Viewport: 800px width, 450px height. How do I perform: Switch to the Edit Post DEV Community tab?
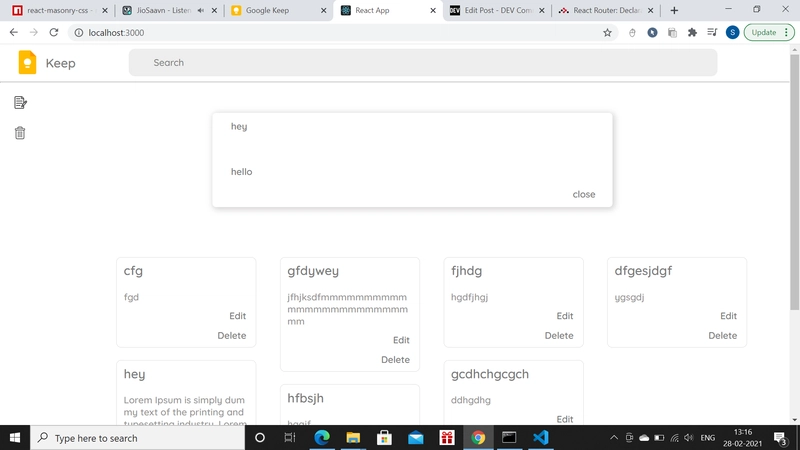pos(497,10)
